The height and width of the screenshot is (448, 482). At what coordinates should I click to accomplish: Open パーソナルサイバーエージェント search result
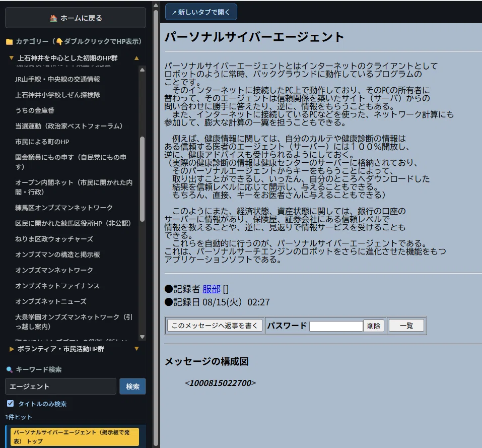point(75,436)
